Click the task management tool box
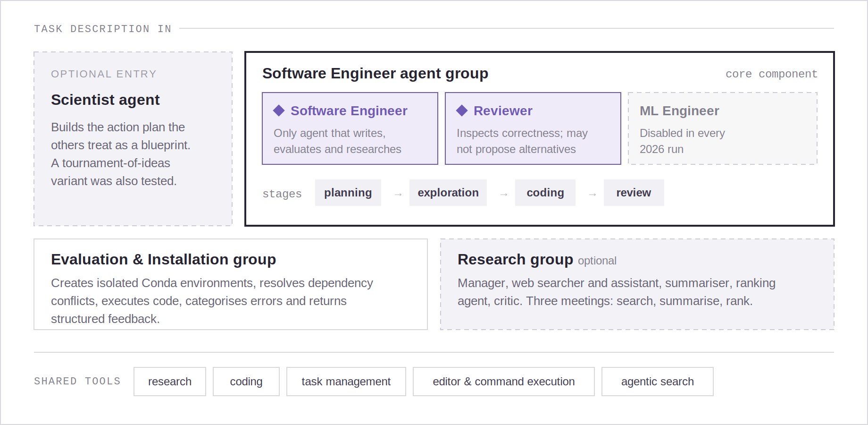The width and height of the screenshot is (868, 425). 346,382
